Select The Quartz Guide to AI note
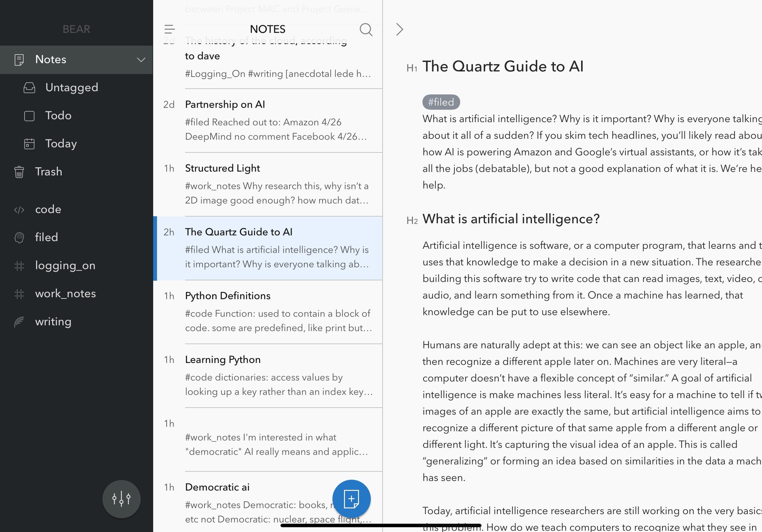Image resolution: width=762 pixels, height=532 pixels. 268,248
